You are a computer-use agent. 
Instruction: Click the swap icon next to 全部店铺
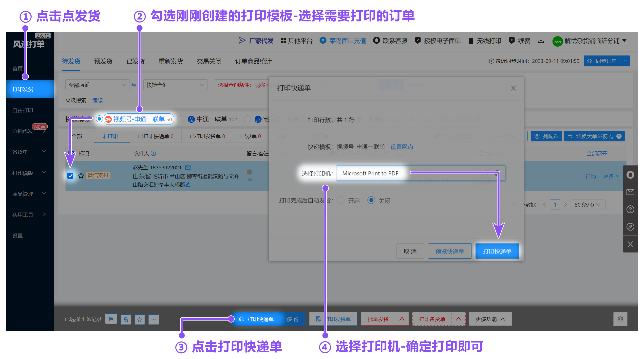coord(134,85)
